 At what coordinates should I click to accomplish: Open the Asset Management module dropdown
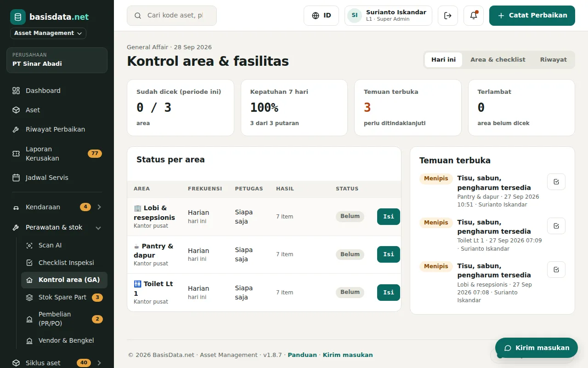click(48, 33)
